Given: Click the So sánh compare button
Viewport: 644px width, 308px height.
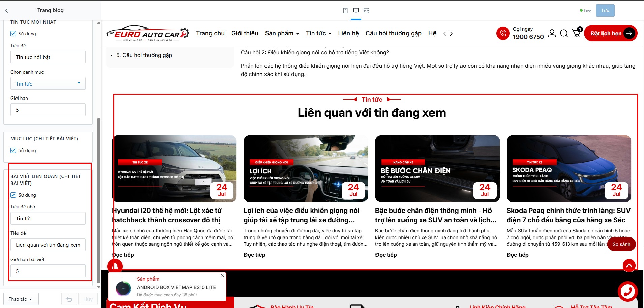Looking at the screenshot, I should coord(621,244).
